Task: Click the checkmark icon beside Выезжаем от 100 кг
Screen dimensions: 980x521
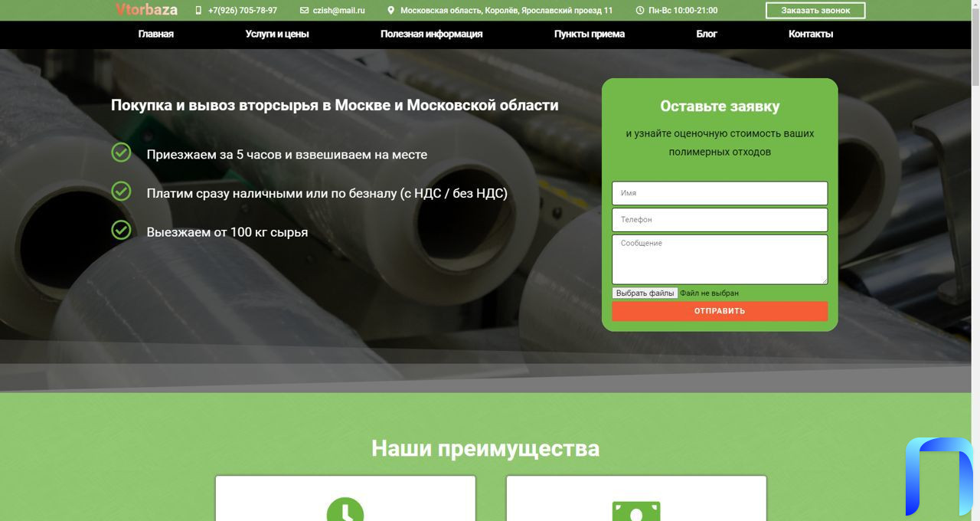Action: (x=121, y=229)
